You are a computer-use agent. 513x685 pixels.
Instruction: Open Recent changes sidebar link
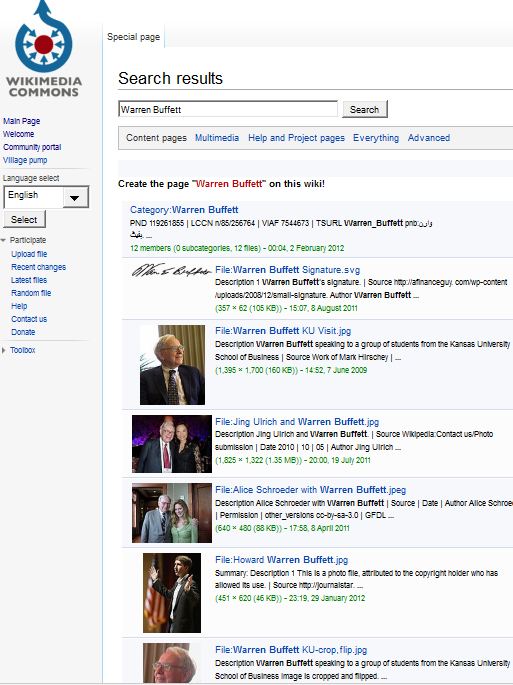pyautogui.click(x=38, y=267)
